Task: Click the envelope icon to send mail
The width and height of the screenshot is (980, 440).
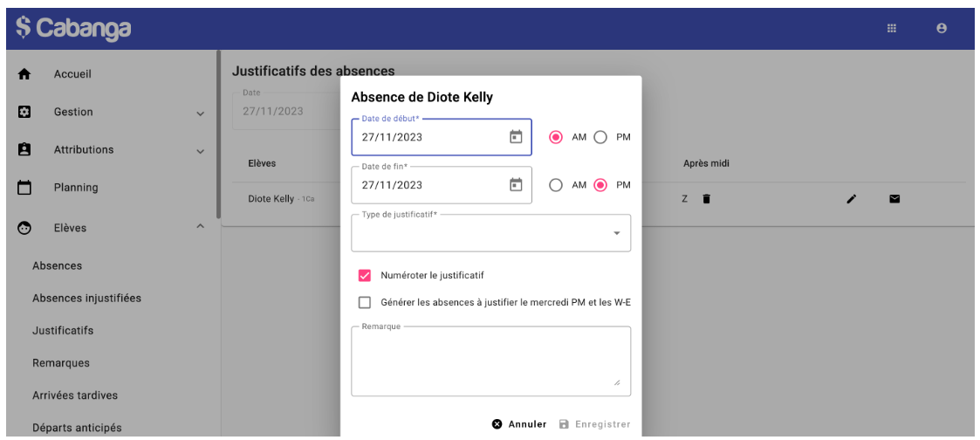Action: point(894,199)
